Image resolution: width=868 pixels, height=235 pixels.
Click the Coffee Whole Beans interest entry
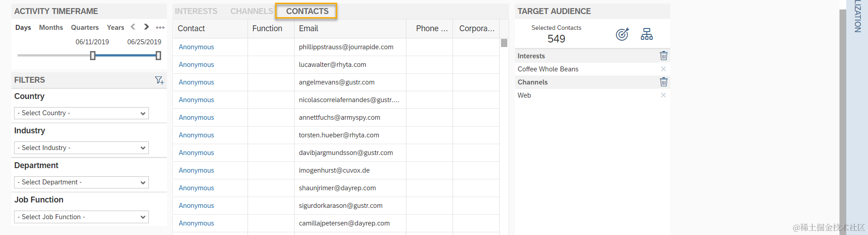548,69
